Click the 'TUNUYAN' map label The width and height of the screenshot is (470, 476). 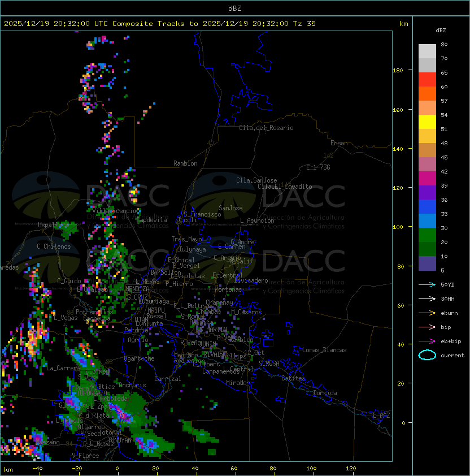[120, 440]
